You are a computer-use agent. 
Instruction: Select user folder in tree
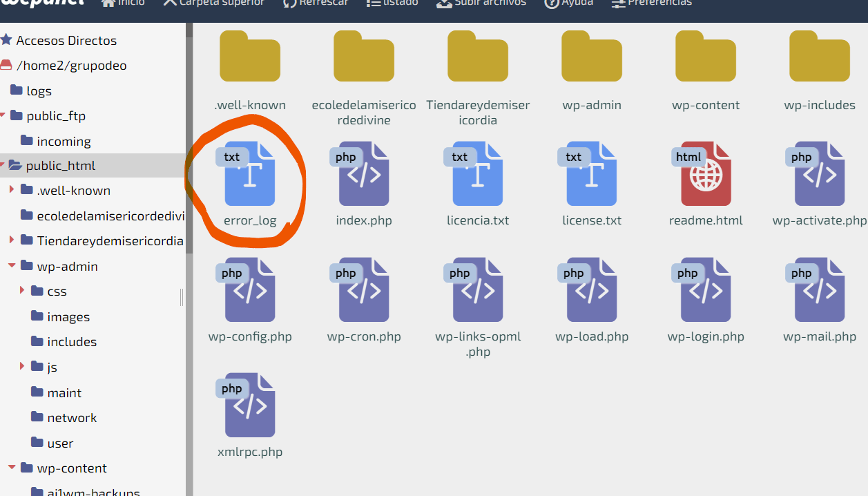point(52,443)
